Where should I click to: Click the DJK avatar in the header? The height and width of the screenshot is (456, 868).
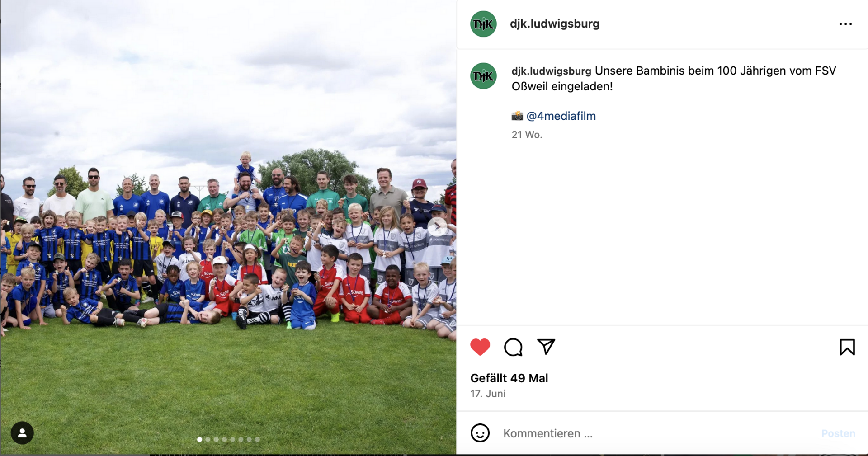(x=483, y=24)
